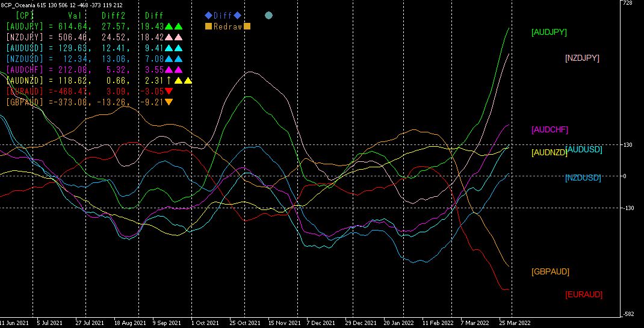Click AUDUSD Diff value 9.41
The height and width of the screenshot is (328, 644).
pos(154,48)
